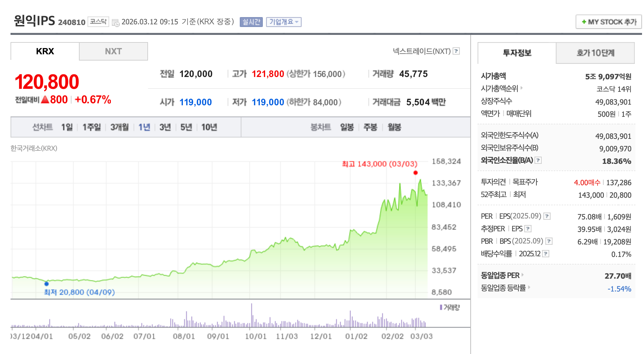The image size is (644, 354).
Task: Click the volume bar chart spike near 10/01
Action: point(252,315)
